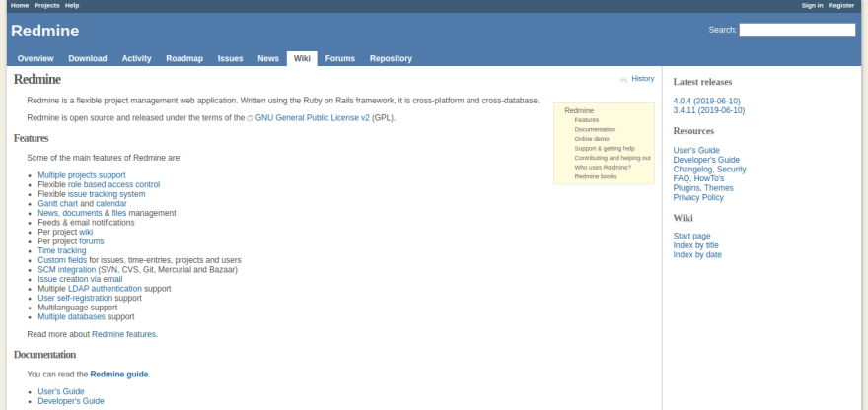The image size is (868, 410).
Task: Open User self-registration link
Action: [x=75, y=298]
